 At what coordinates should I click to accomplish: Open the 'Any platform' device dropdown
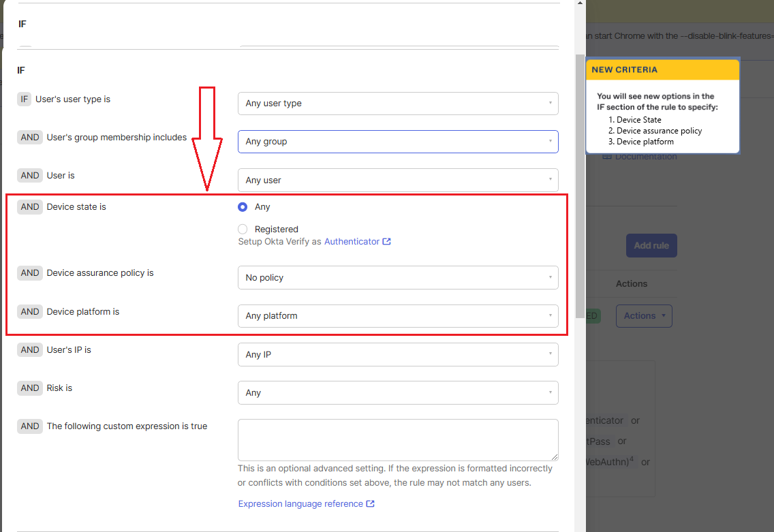pyautogui.click(x=398, y=316)
